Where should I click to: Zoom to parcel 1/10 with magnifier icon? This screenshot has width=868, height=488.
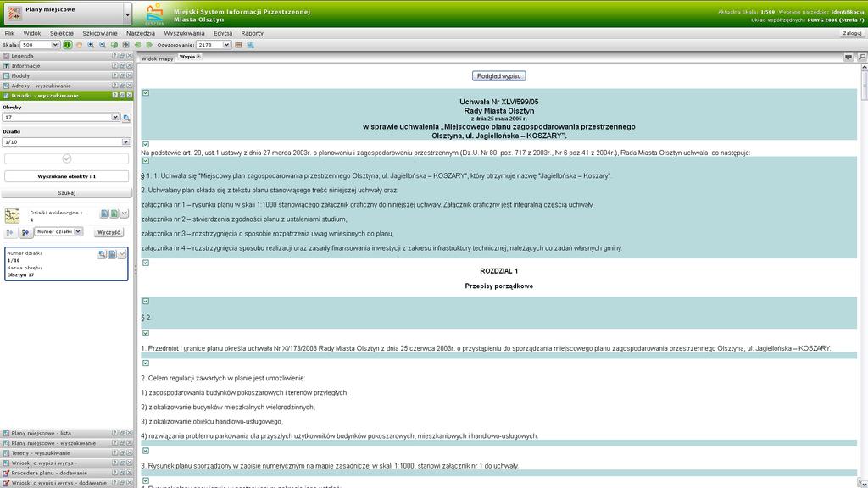tap(102, 254)
